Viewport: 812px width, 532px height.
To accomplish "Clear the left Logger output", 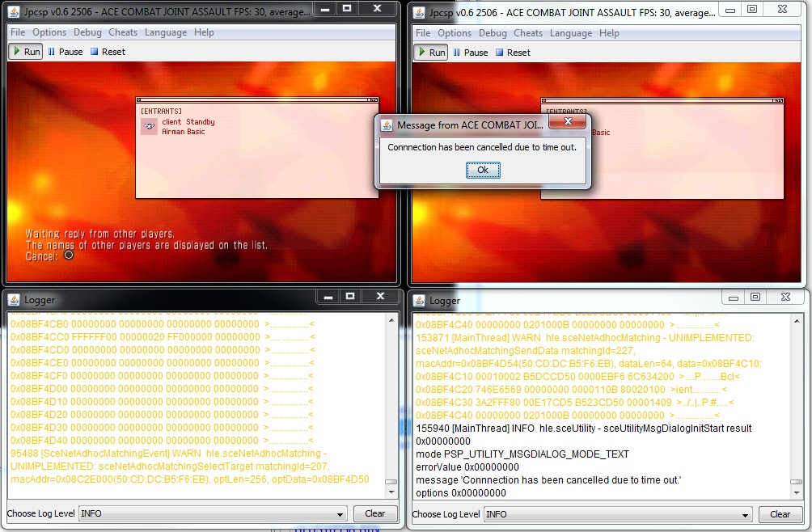I will (x=375, y=513).
